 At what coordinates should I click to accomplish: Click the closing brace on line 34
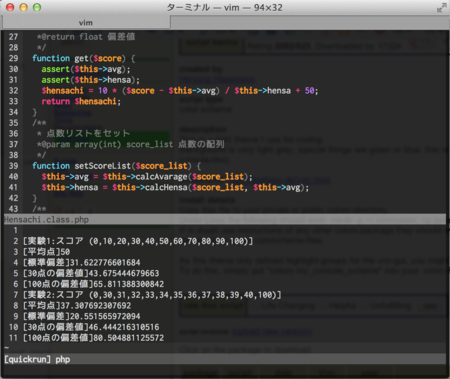pos(34,112)
